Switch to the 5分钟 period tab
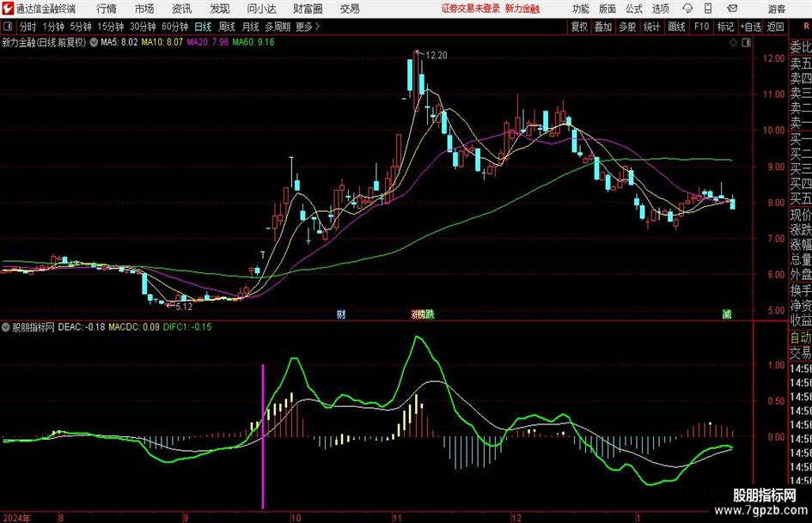Screen dimensions: 812x523 (81, 27)
